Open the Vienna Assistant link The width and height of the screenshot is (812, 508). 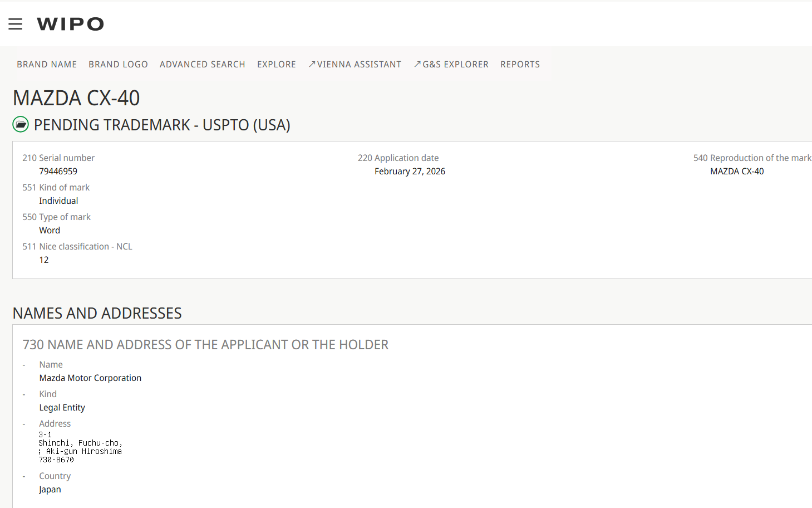(x=359, y=65)
